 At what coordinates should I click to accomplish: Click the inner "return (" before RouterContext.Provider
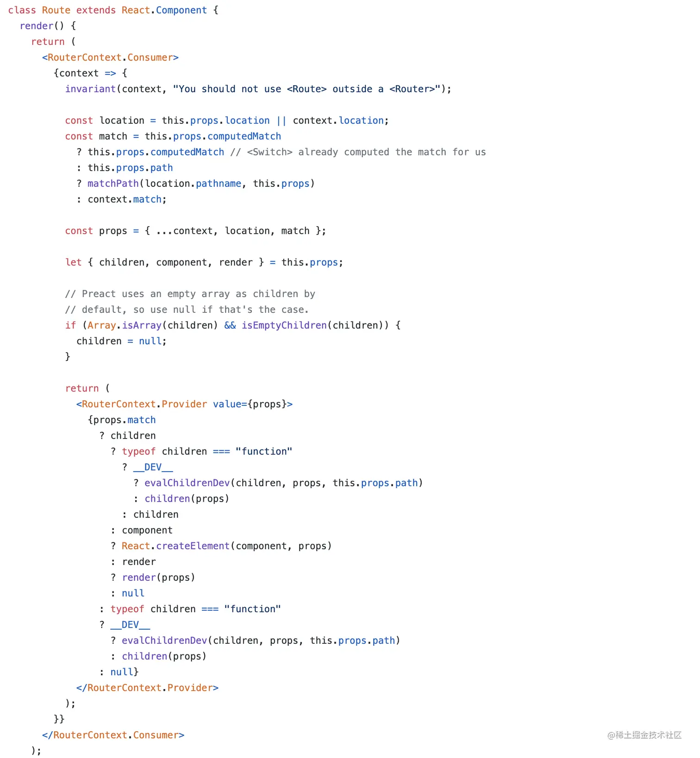pyautogui.click(x=87, y=388)
